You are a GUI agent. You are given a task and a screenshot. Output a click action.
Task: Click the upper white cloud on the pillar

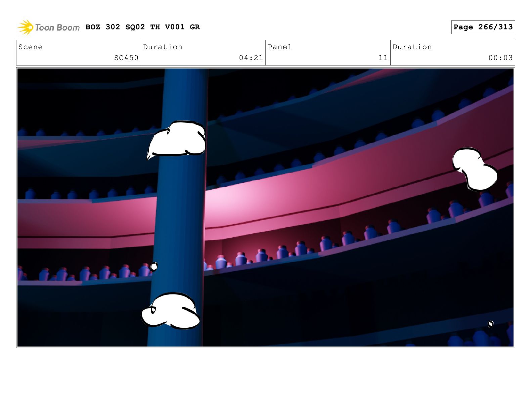178,139
